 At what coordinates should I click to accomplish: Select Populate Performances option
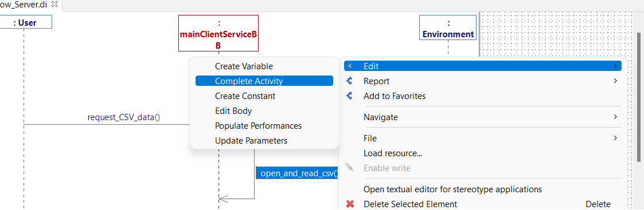[x=264, y=125]
